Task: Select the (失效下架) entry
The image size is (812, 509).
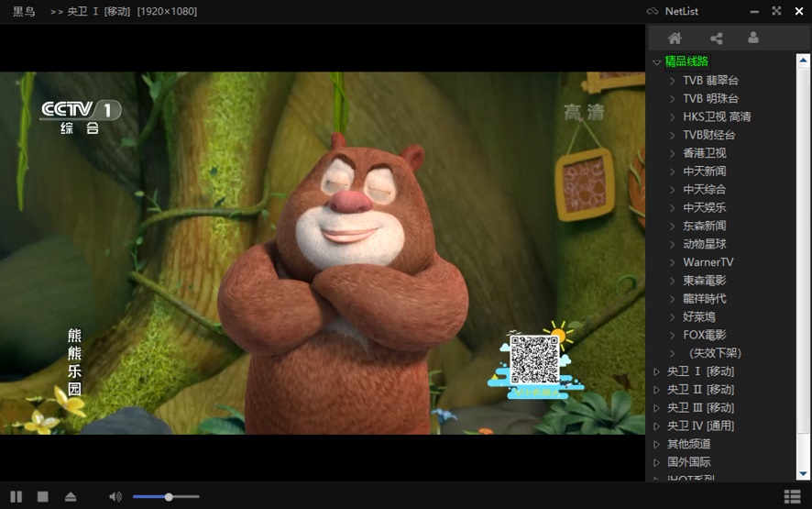Action: [x=715, y=353]
